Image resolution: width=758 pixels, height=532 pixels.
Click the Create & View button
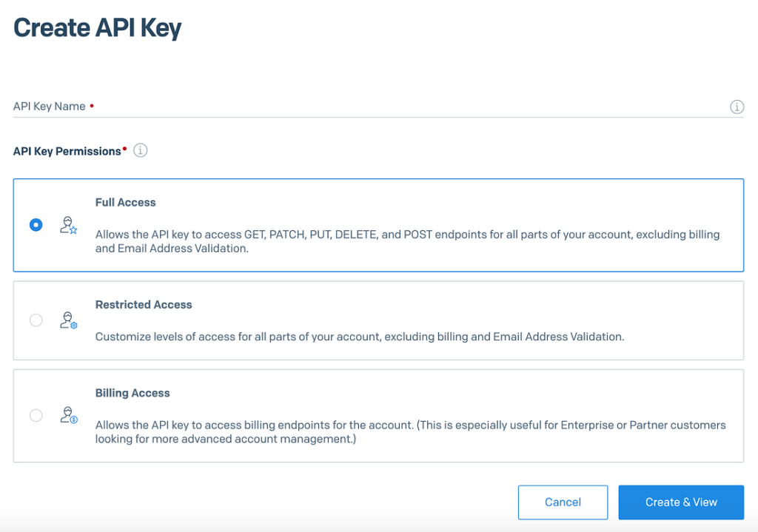click(681, 502)
